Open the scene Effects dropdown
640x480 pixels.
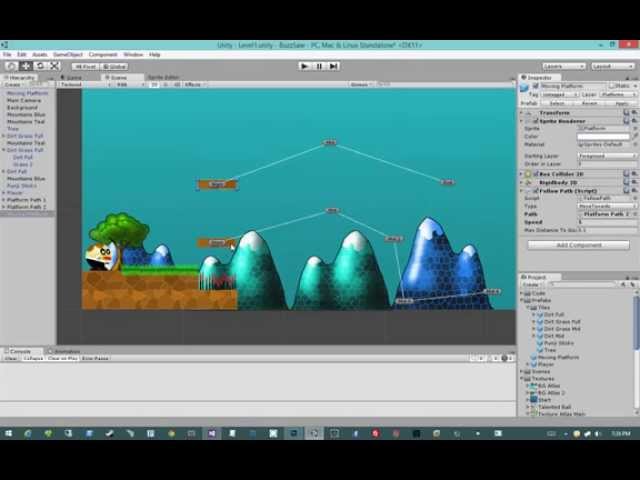tap(195, 84)
